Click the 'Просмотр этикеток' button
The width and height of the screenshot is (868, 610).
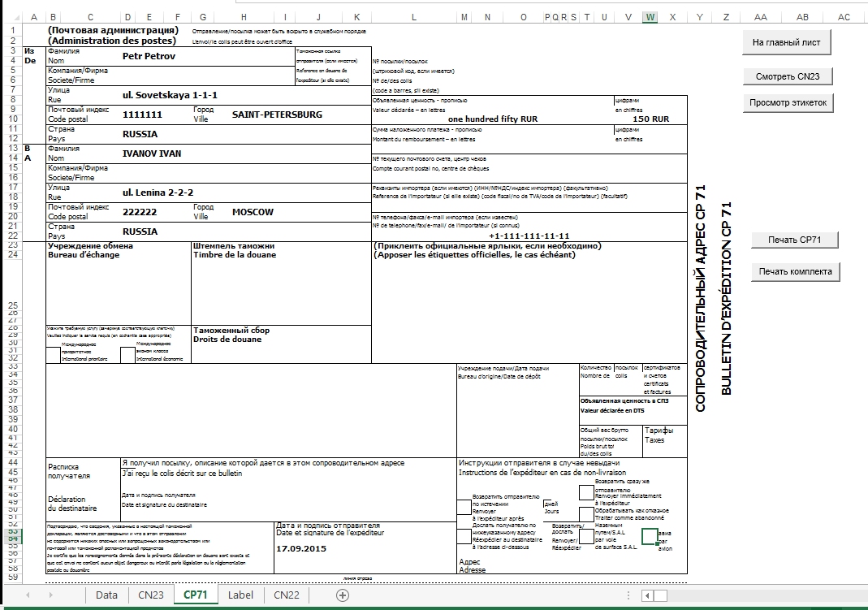point(788,102)
